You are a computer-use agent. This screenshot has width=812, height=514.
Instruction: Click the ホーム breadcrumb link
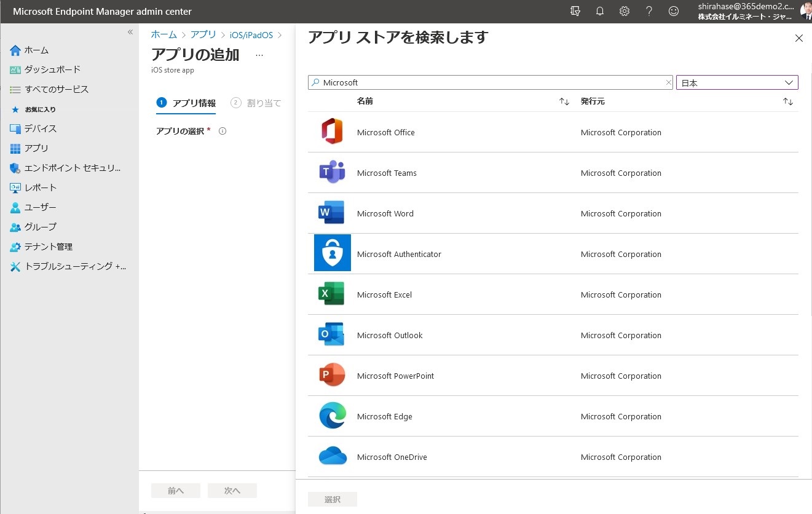[x=164, y=35]
